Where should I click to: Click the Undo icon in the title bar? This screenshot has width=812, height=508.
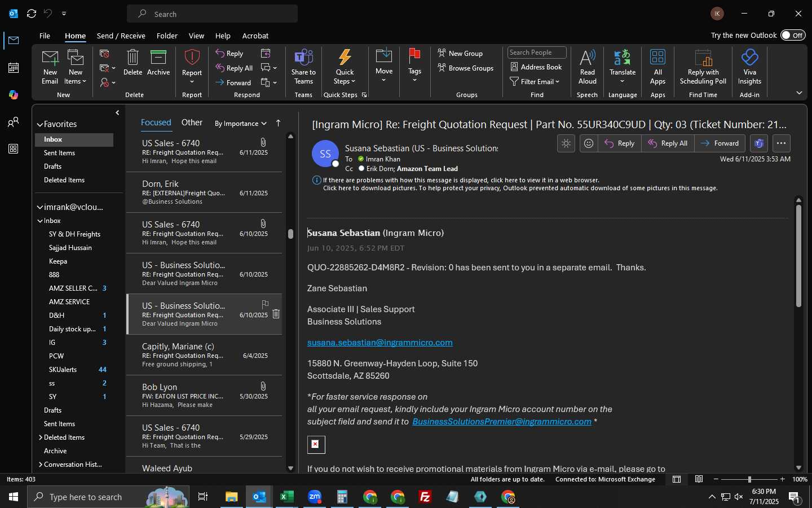[x=48, y=14]
